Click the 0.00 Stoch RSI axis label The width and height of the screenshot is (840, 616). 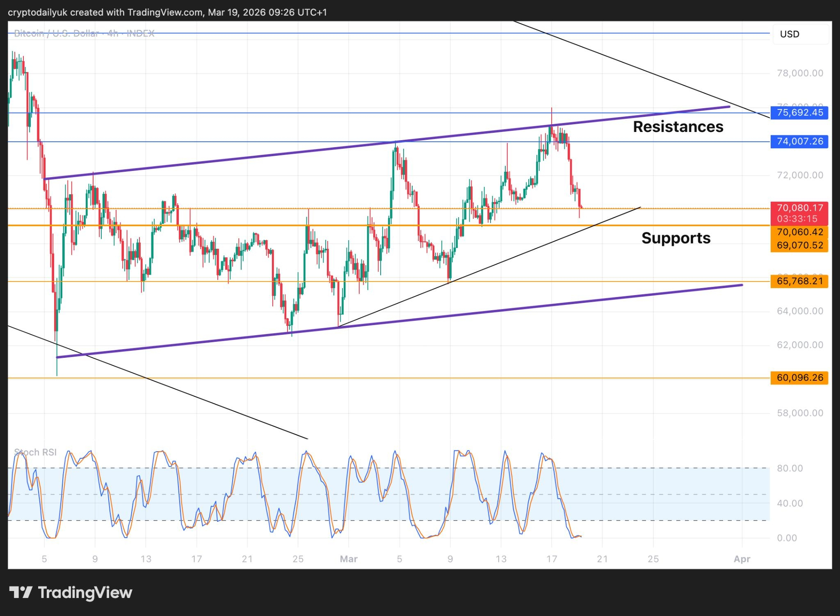pyautogui.click(x=787, y=538)
